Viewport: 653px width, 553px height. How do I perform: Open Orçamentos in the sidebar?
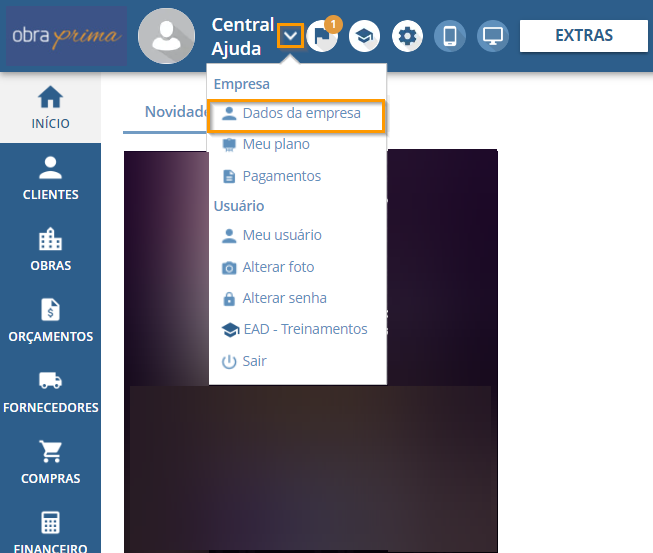[x=50, y=321]
